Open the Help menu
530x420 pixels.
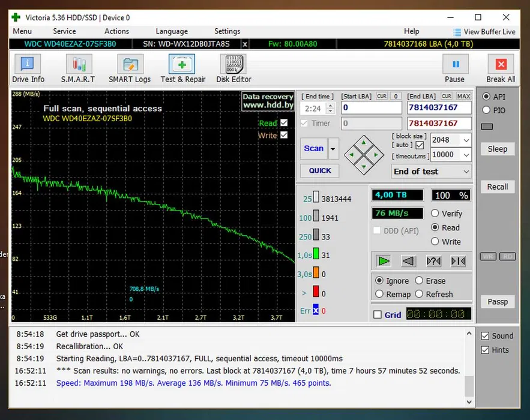point(411,31)
